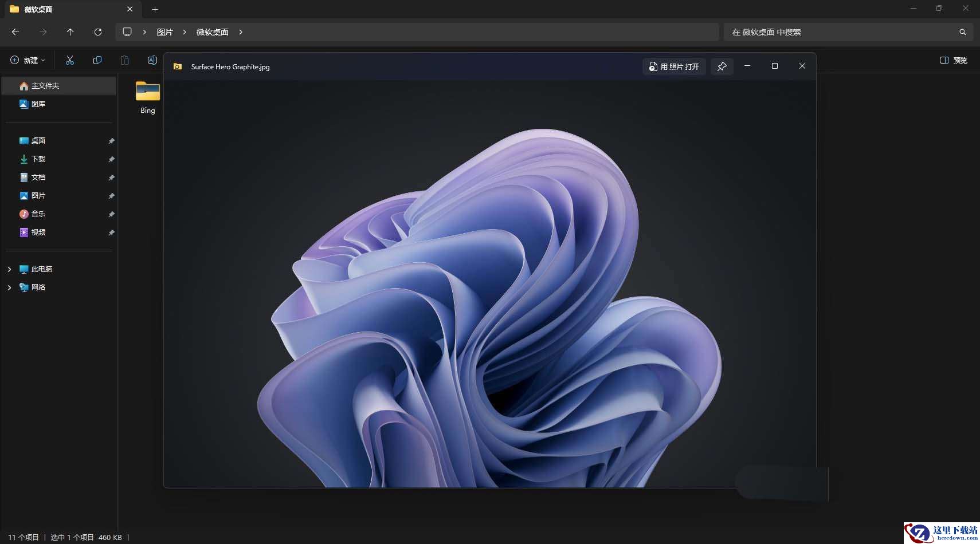Click the Surface Hero Graphite.jpg title text

click(x=230, y=67)
